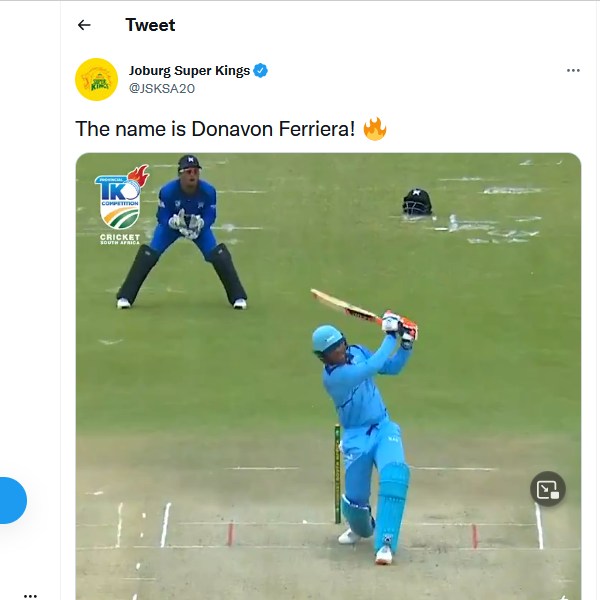
Task: Click the back arrow next to Tweet
Action: pos(84,25)
